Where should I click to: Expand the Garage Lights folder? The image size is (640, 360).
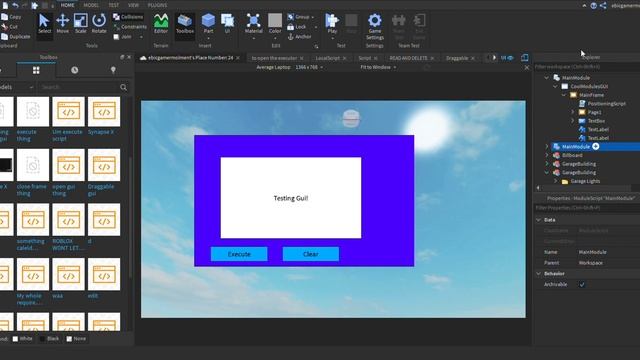(x=555, y=181)
